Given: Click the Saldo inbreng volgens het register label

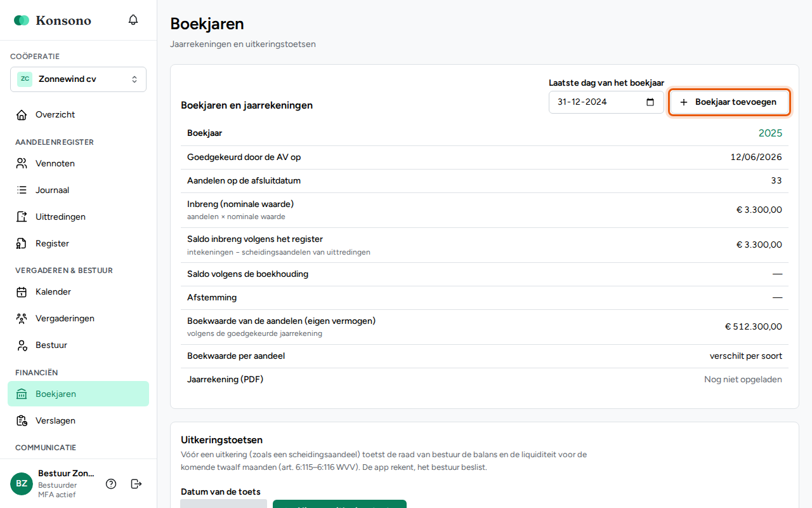Looking at the screenshot, I should point(255,239).
